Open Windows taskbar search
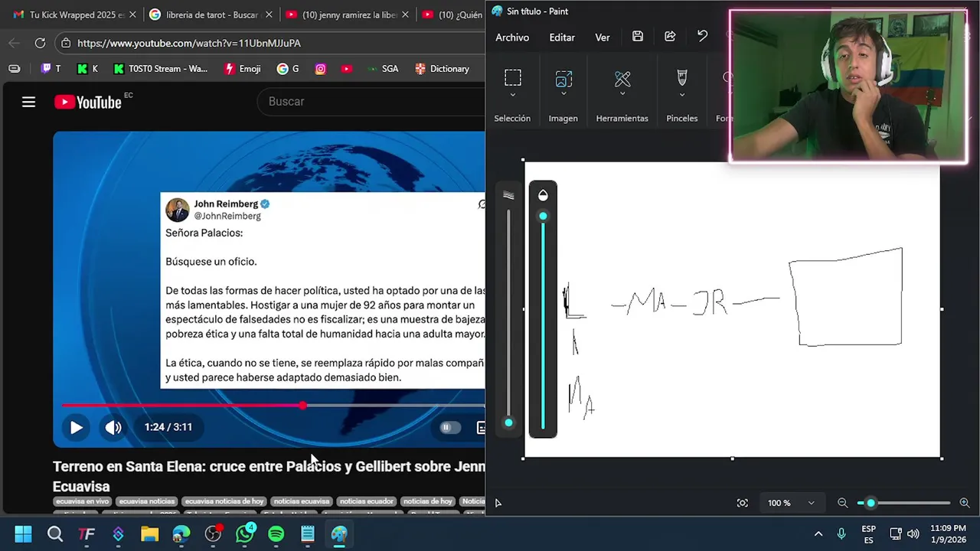Screen dimensions: 980x551 (x=55, y=533)
